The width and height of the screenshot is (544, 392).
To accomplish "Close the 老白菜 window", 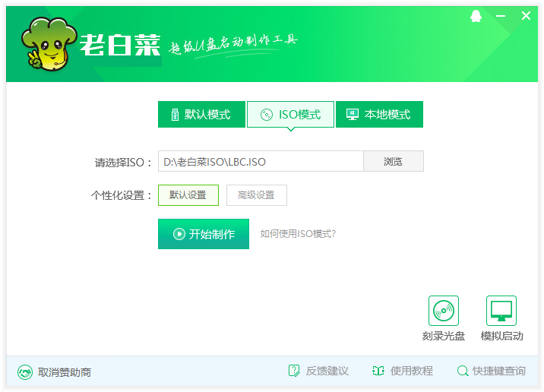I will (526, 16).
